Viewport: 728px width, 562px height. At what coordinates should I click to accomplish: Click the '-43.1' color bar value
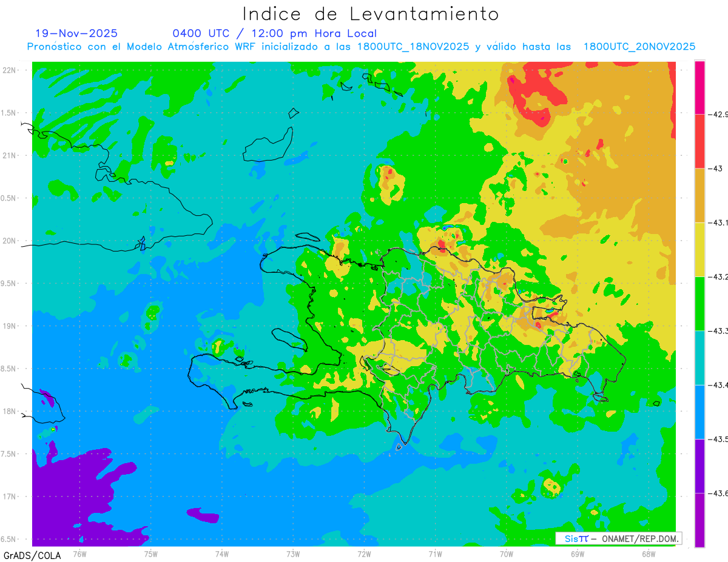[718, 222]
